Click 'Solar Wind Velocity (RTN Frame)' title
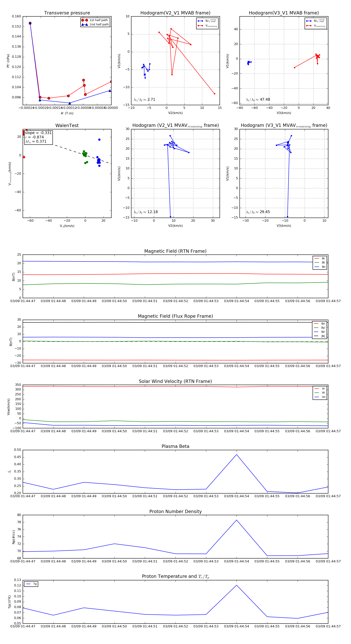This screenshot has width=351, height=644. click(x=175, y=381)
